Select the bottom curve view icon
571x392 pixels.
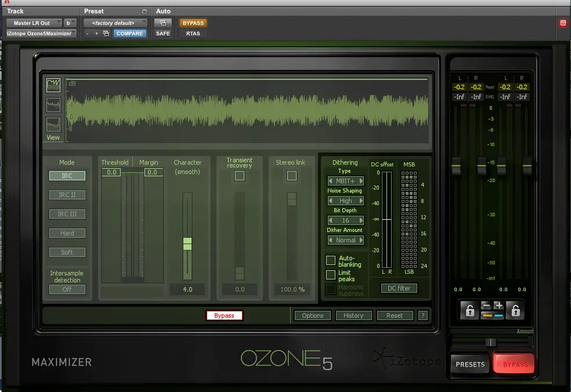(x=53, y=125)
